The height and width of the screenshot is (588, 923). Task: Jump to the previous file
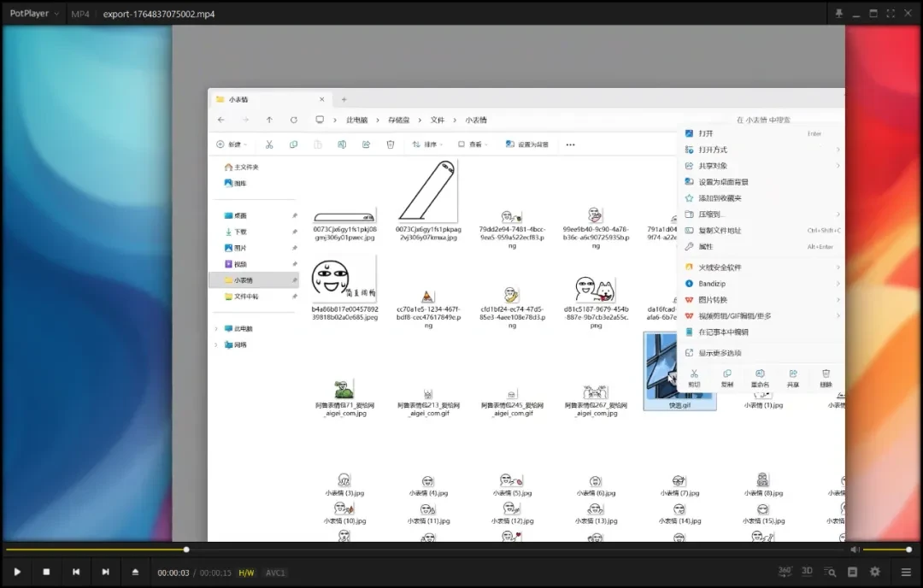pos(76,572)
